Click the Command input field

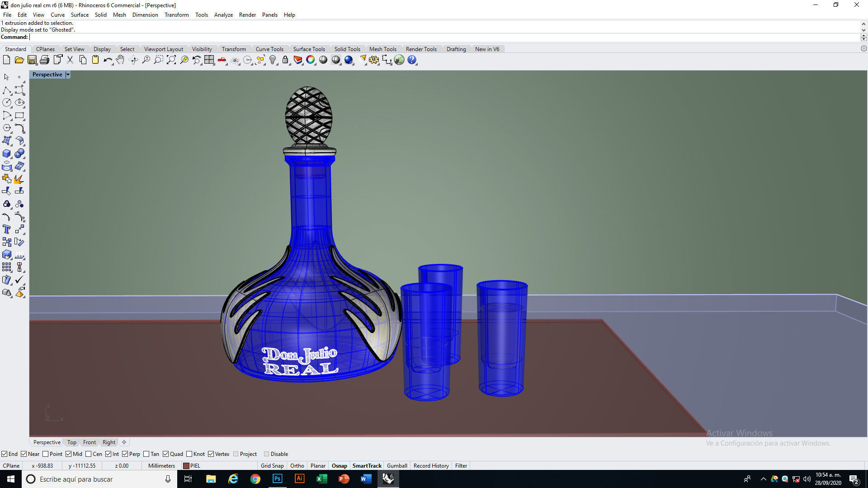pyautogui.click(x=445, y=37)
